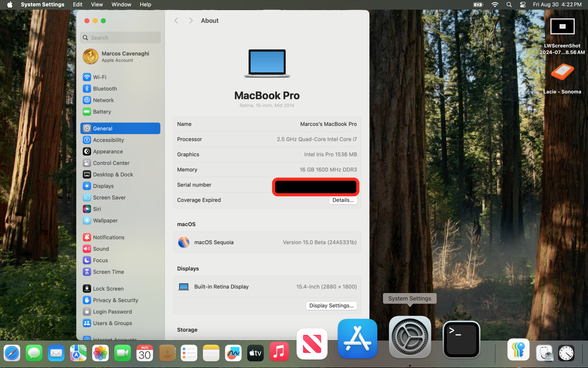Select the Bluetooth sidebar item
Image resolution: width=588 pixels, height=368 pixels.
click(x=105, y=89)
